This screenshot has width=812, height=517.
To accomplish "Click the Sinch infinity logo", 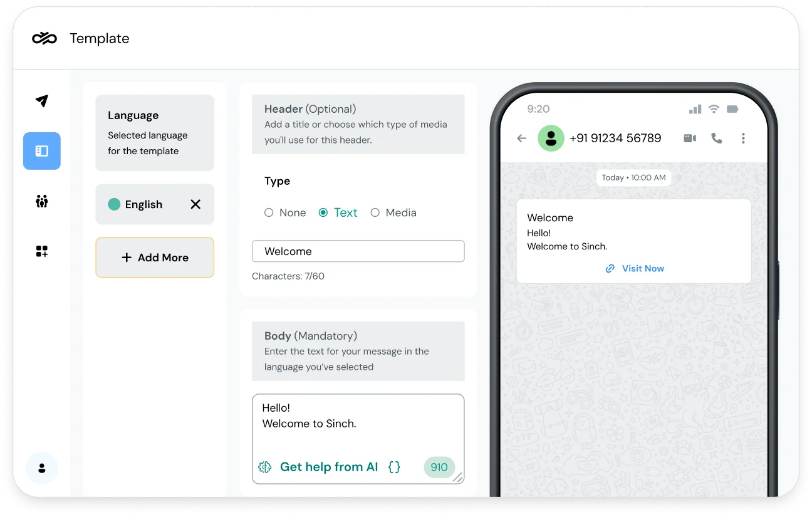I will (x=44, y=38).
